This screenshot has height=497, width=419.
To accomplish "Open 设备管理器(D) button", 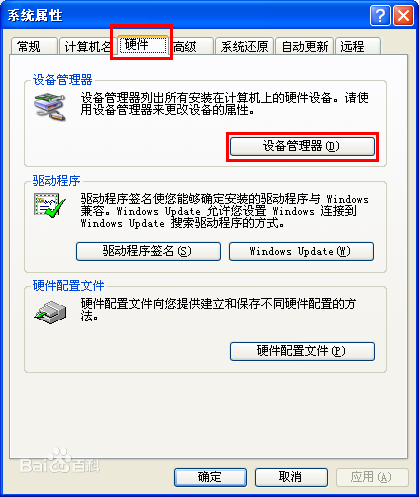I will pos(302,146).
